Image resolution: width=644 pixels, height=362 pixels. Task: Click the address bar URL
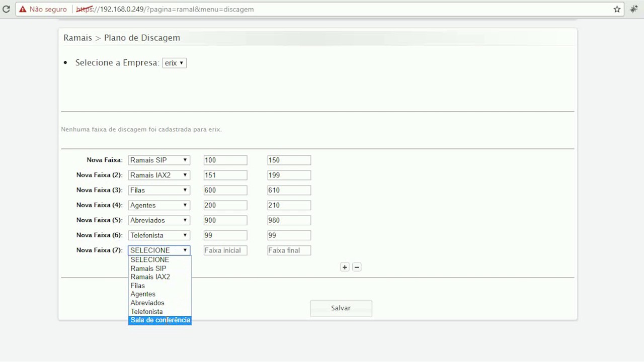click(165, 9)
